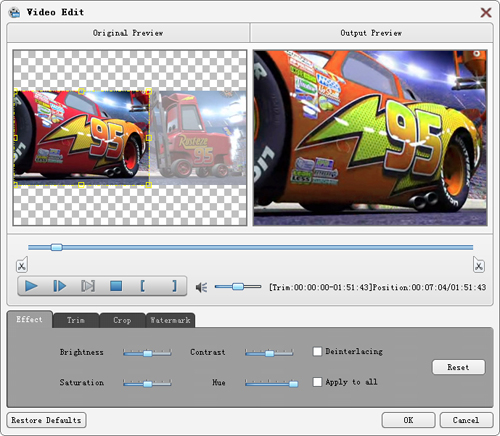Click the play-selection bracket icon
This screenshot has width=500, height=436.
pyautogui.click(x=88, y=286)
